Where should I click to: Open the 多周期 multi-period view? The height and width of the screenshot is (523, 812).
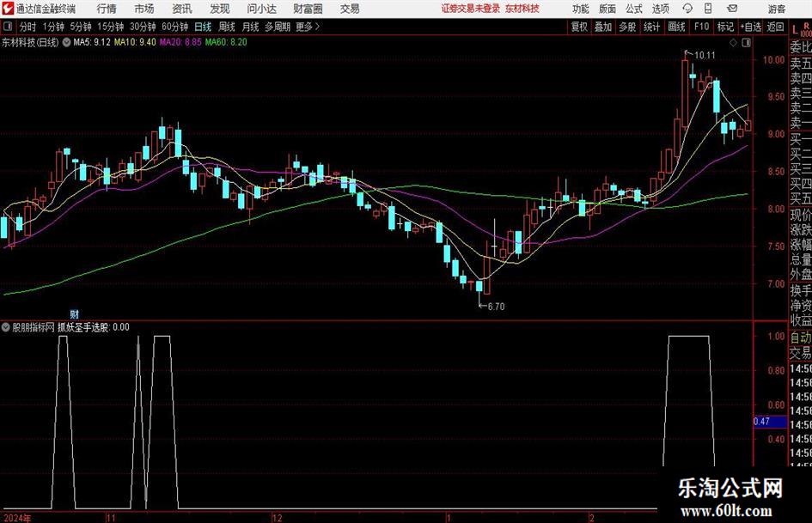[x=277, y=27]
